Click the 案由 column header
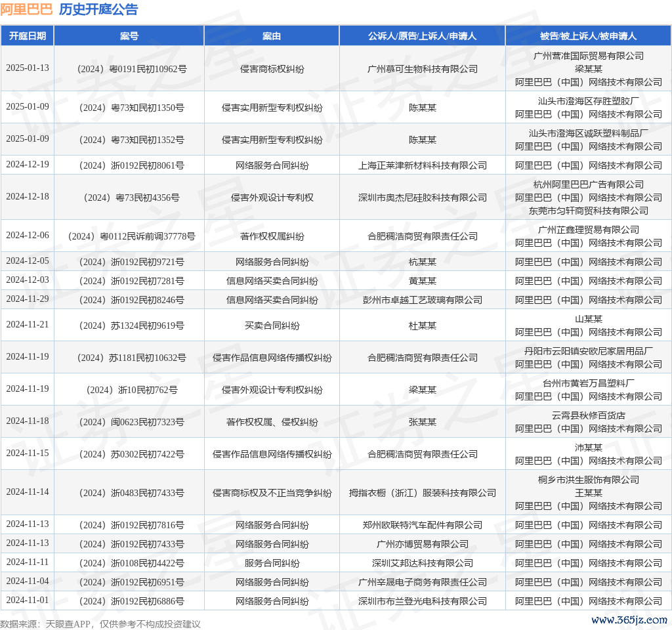Viewport: 672px width, 630px height. click(x=272, y=36)
